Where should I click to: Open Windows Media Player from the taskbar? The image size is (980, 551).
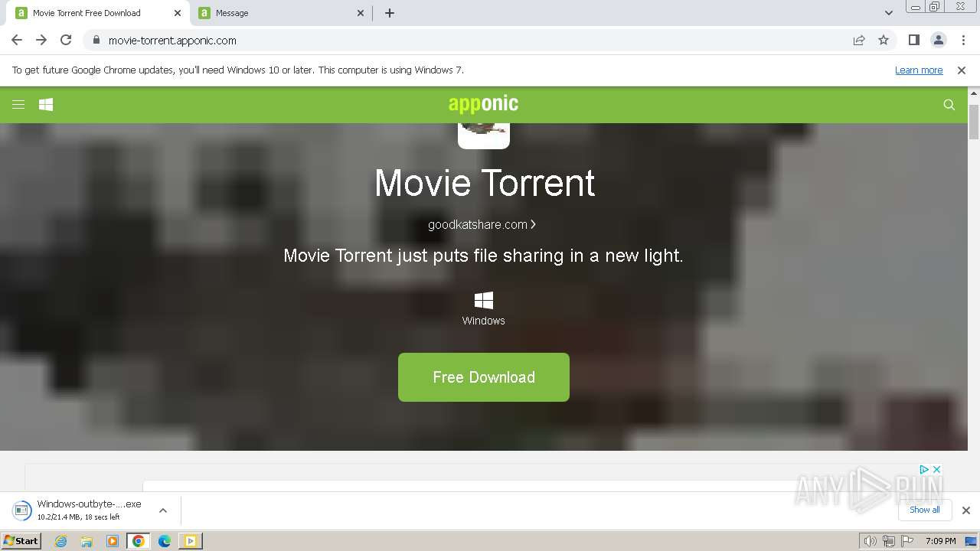click(113, 541)
